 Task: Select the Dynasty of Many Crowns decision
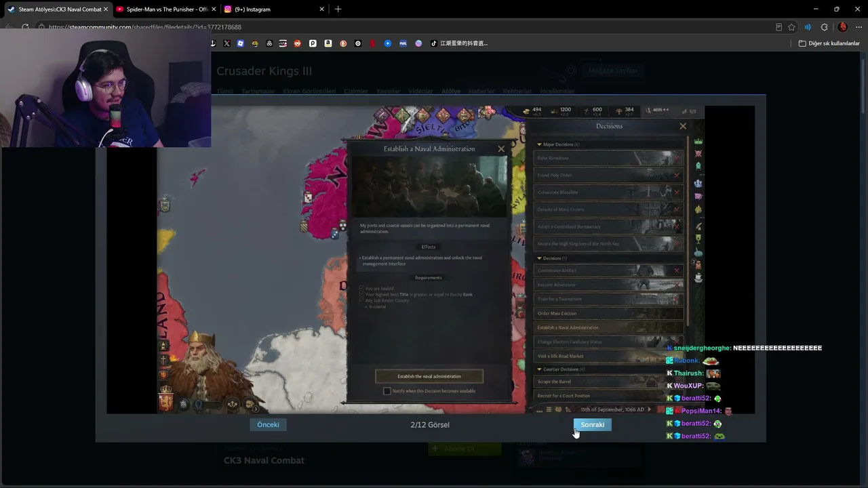[609, 209]
